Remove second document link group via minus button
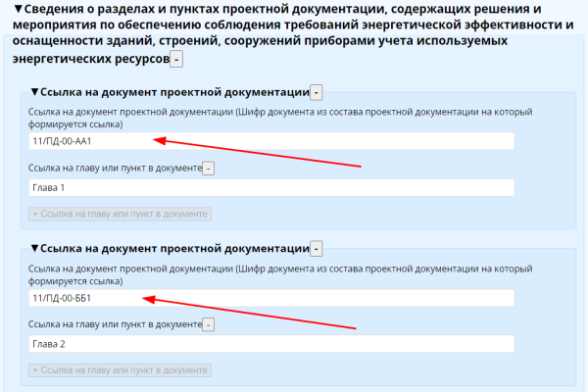Image resolution: width=588 pixels, height=392 pixels. click(x=317, y=249)
